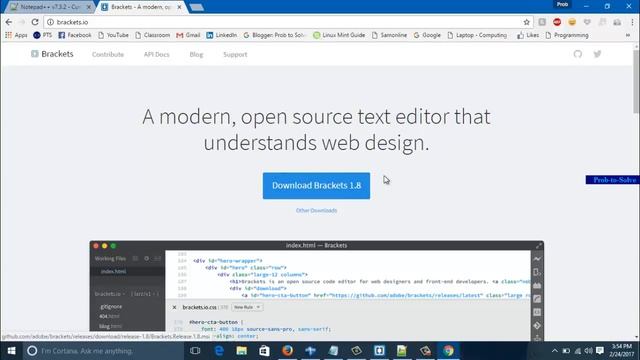
Task: Open the Samonline bookmark
Action: click(389, 35)
